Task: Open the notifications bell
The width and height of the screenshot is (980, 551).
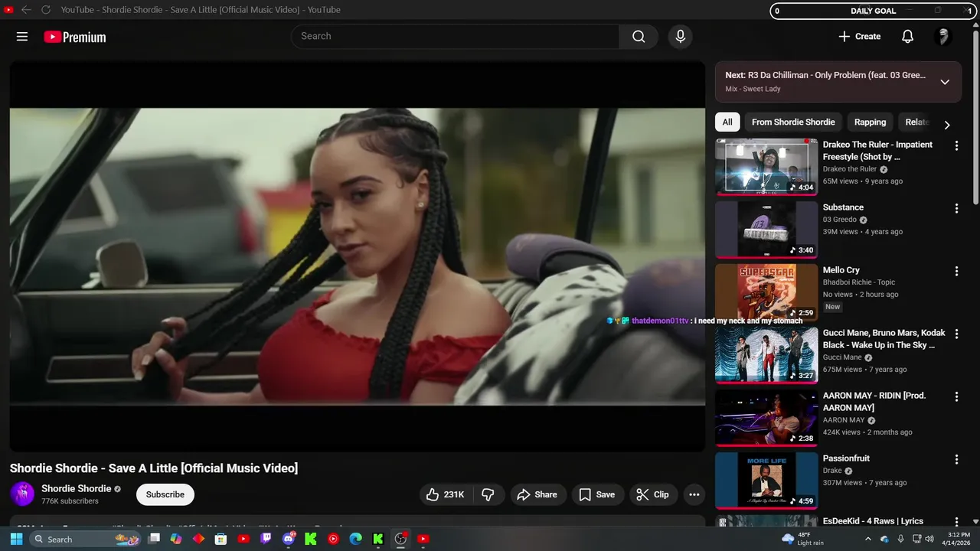Action: click(907, 37)
